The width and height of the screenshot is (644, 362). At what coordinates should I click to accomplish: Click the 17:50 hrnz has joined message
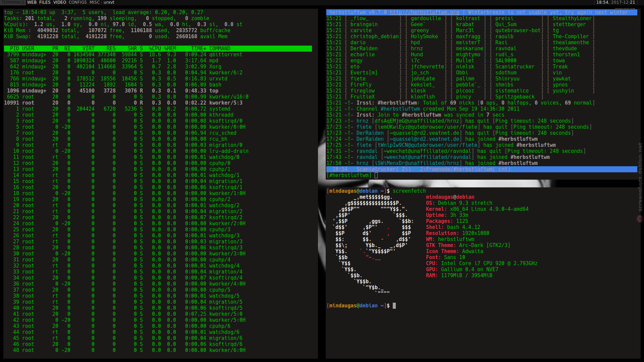click(432, 163)
